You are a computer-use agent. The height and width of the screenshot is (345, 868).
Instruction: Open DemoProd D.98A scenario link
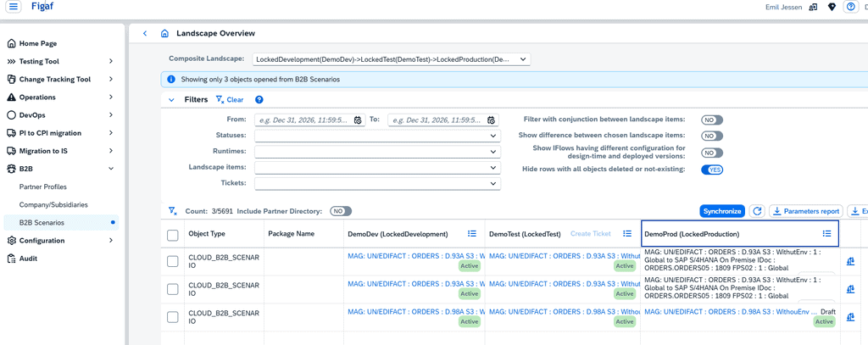[x=731, y=312]
